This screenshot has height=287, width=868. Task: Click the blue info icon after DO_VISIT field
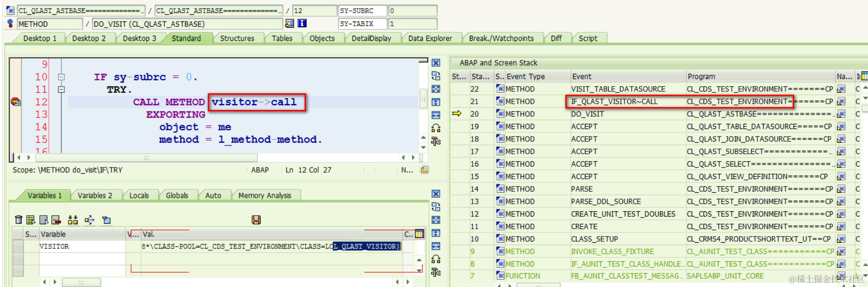tap(302, 23)
